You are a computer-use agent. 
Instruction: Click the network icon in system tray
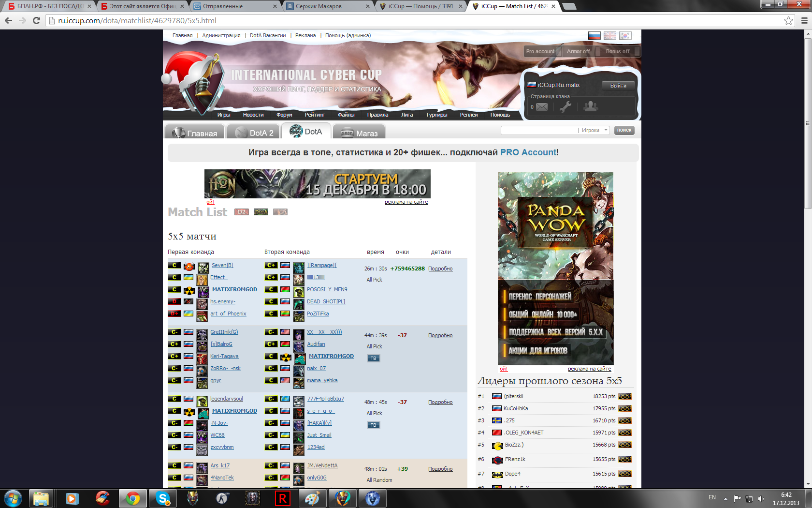749,498
